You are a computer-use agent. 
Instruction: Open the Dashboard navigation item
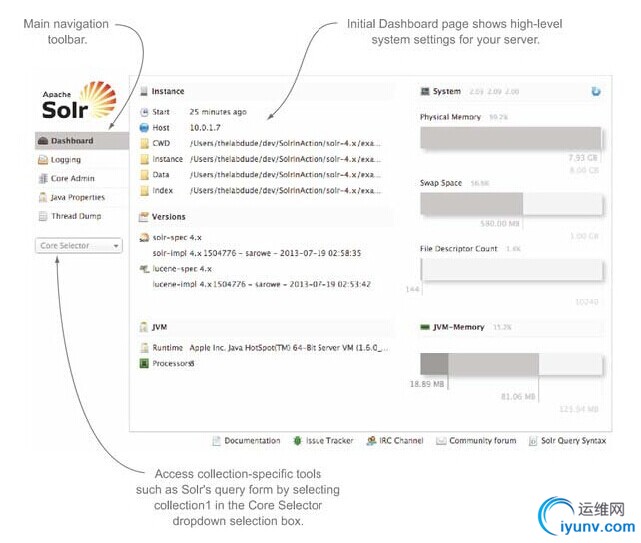pyautogui.click(x=82, y=141)
